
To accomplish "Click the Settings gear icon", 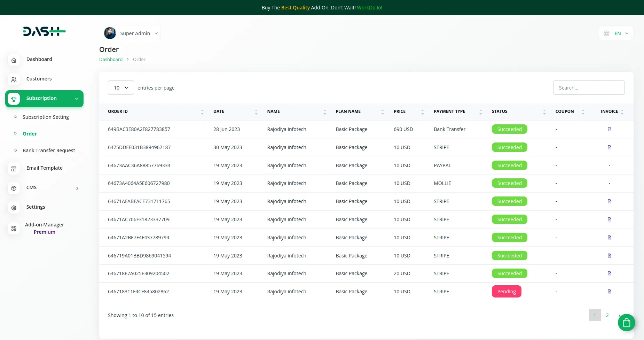I will point(14,208).
